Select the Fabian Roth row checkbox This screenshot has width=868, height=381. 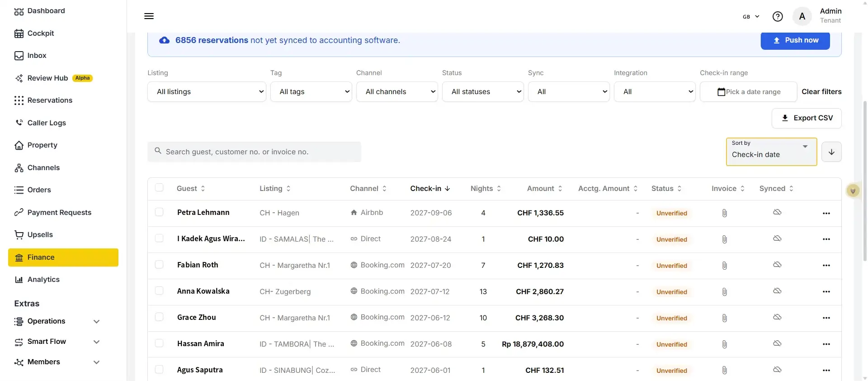pyautogui.click(x=159, y=265)
